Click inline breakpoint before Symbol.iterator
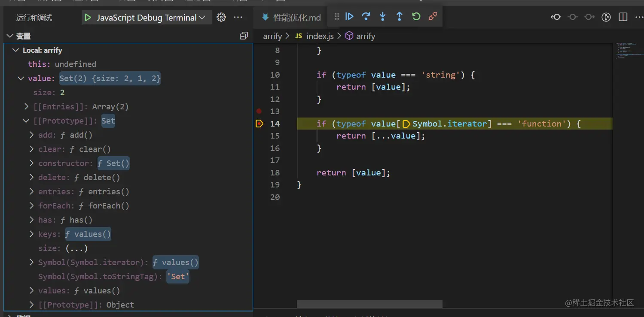The width and height of the screenshot is (644, 317). click(406, 124)
